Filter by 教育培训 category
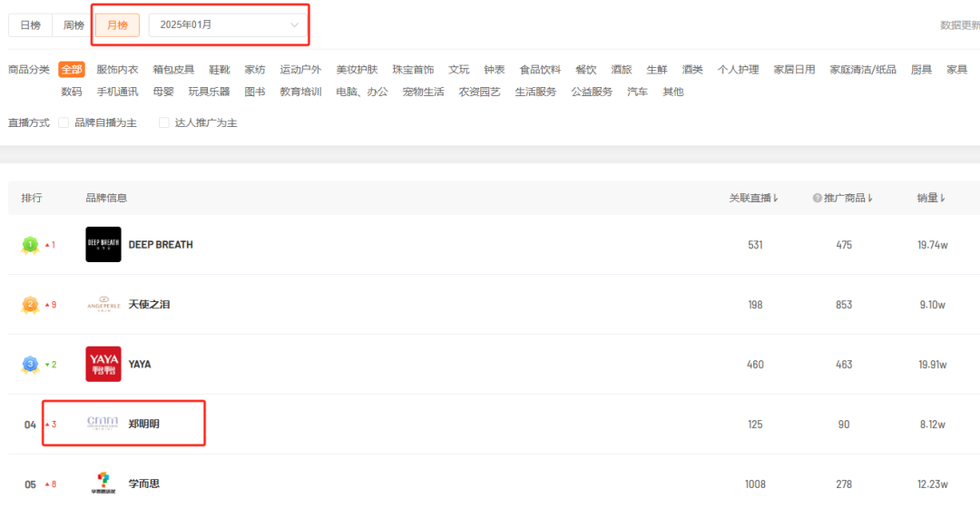Image resolution: width=980 pixels, height=508 pixels. [x=300, y=92]
